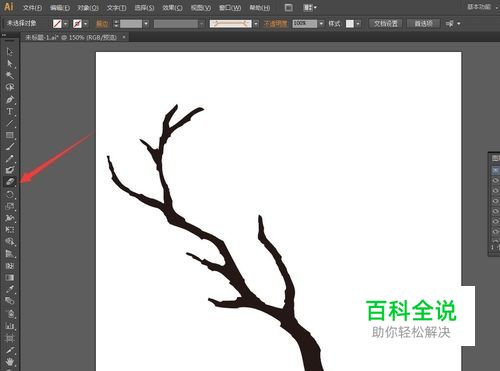This screenshot has height=371, width=500.
Task: Open the 选择 (Select) menu
Action: pyautogui.click(x=144, y=8)
